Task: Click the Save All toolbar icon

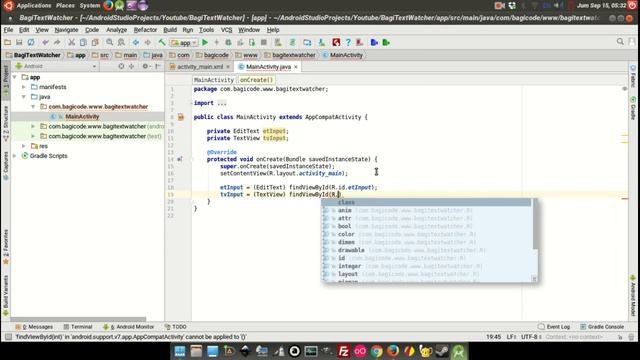Action: point(19,42)
